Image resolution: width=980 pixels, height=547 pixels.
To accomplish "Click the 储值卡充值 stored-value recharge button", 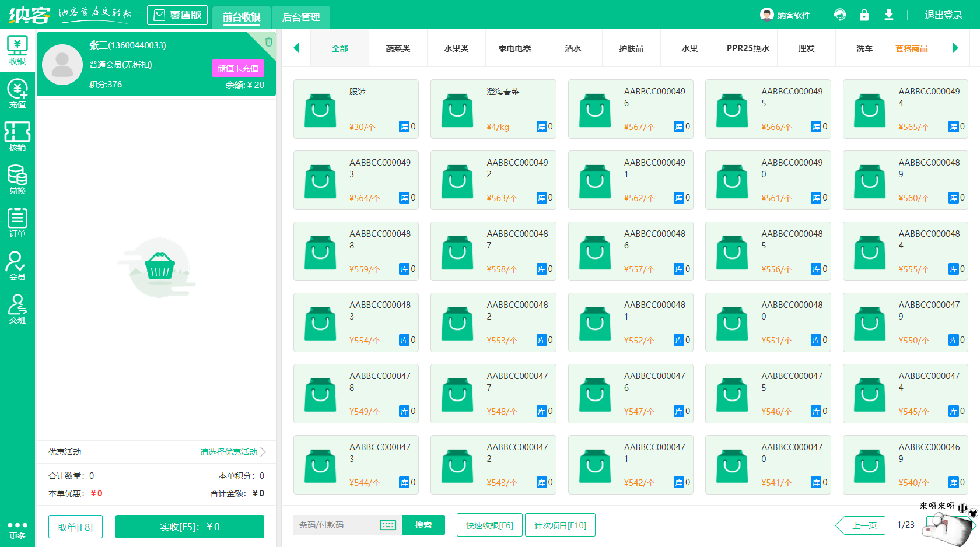I will pyautogui.click(x=238, y=68).
